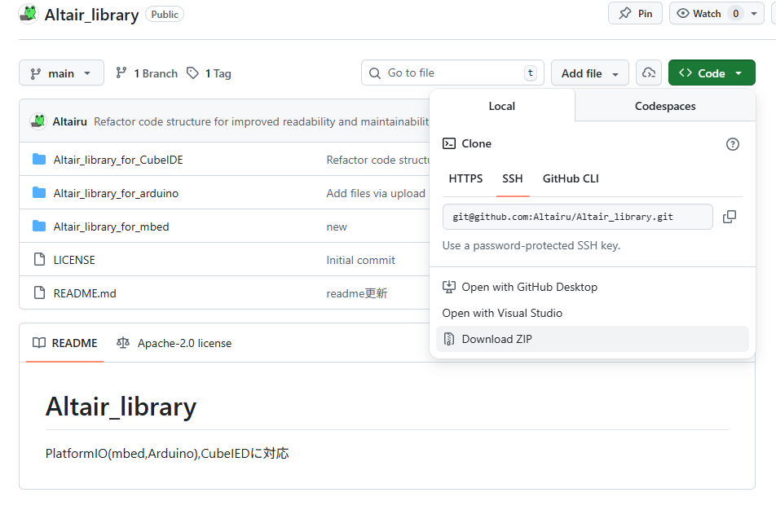Choose Open with GitHub Desktop
The image size is (776, 532).
[529, 287]
